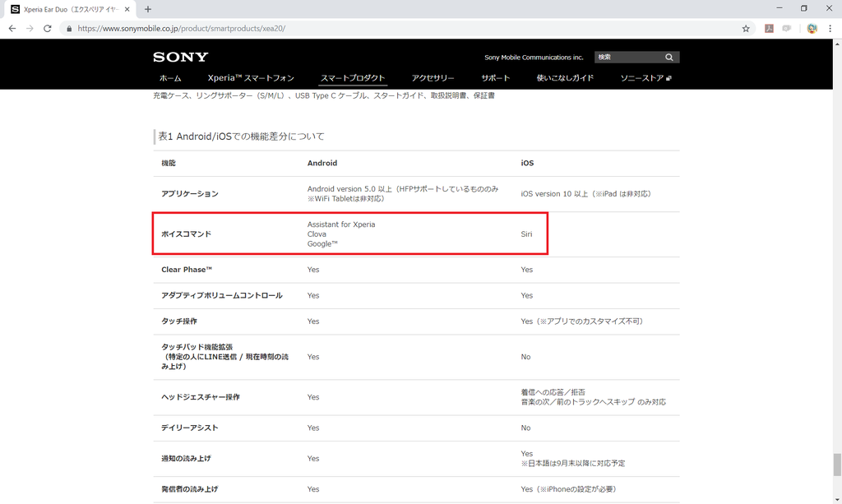The image size is (842, 504).
Task: Click the Clear Phase row label
Action: point(187,270)
